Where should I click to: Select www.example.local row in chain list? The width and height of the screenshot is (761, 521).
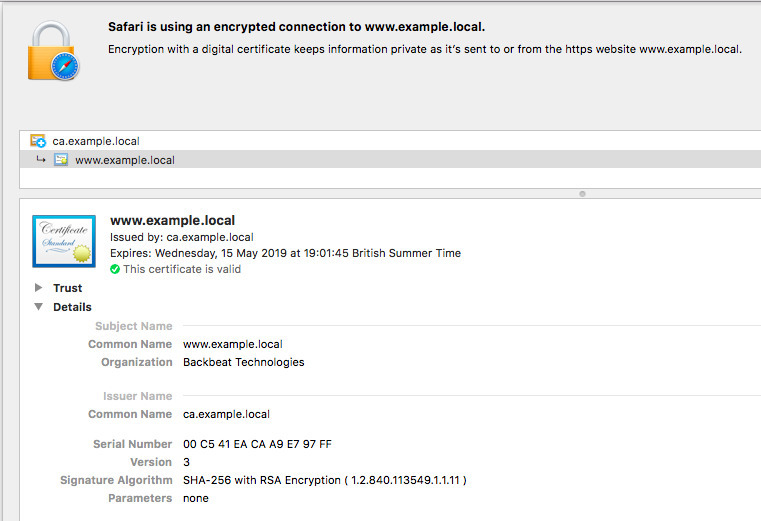390,160
